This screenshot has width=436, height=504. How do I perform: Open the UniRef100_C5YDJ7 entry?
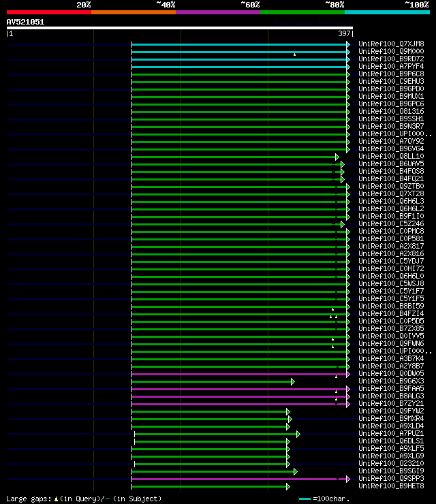click(391, 261)
